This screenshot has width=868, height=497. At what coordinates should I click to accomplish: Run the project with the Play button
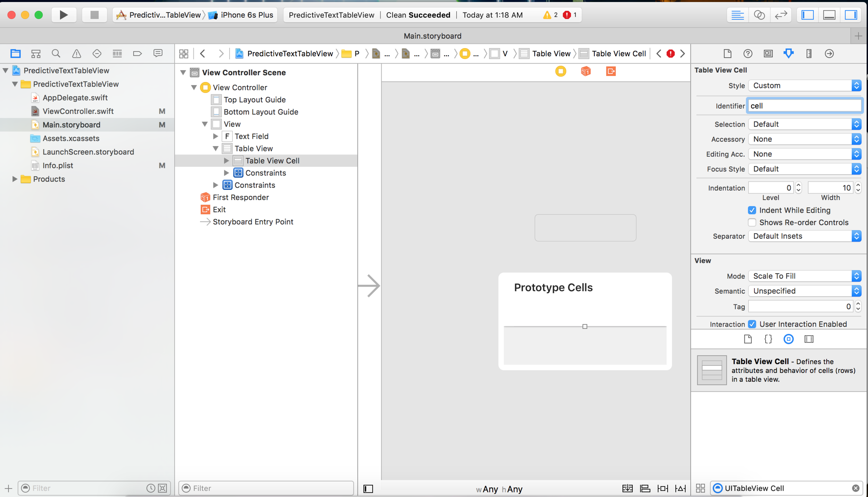[64, 15]
